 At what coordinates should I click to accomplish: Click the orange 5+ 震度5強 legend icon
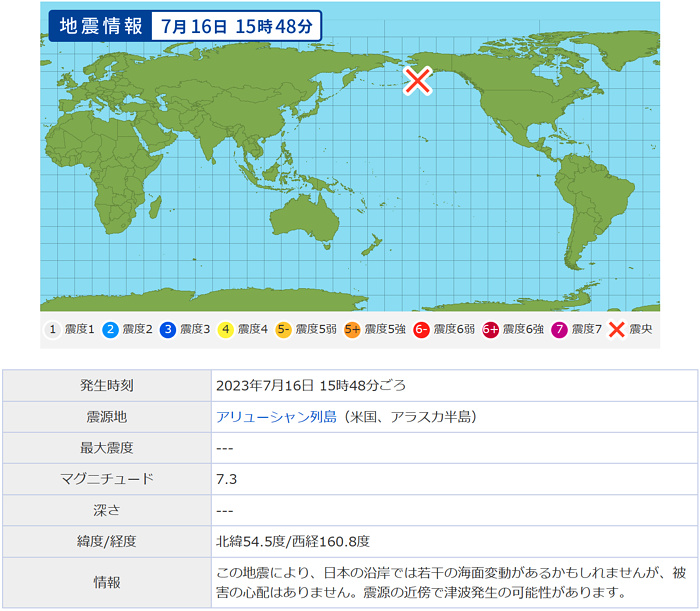[x=352, y=330]
